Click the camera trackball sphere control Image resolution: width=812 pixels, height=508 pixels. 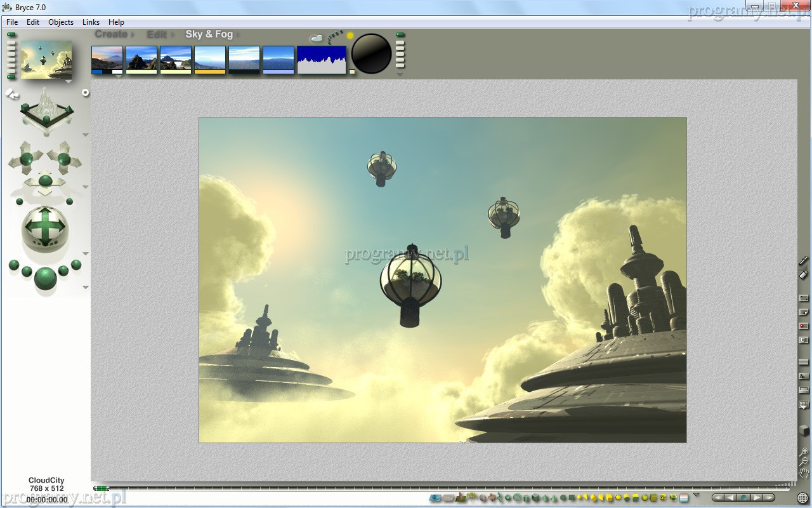[45, 227]
